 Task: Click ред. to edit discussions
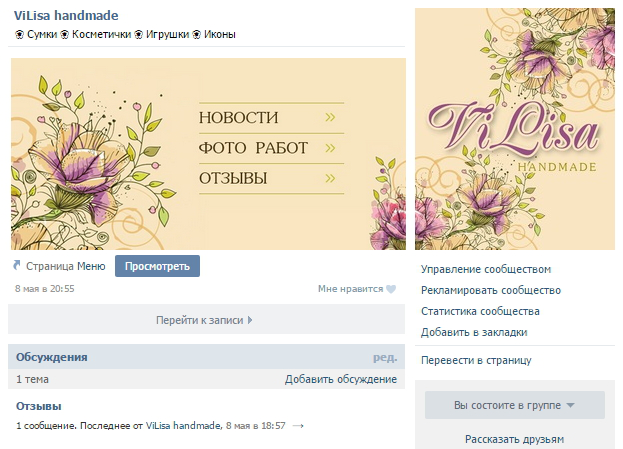tap(385, 357)
